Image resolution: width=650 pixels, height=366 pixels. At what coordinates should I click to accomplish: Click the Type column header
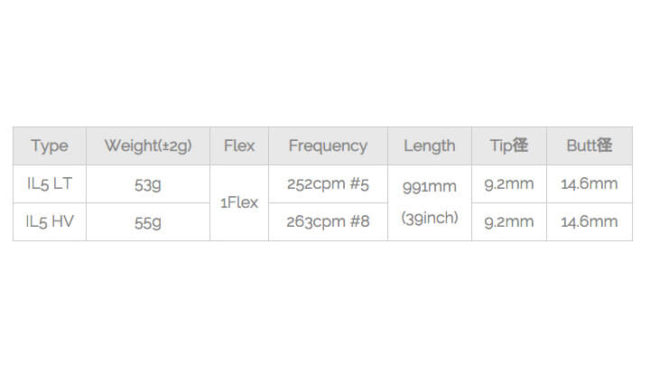49,146
